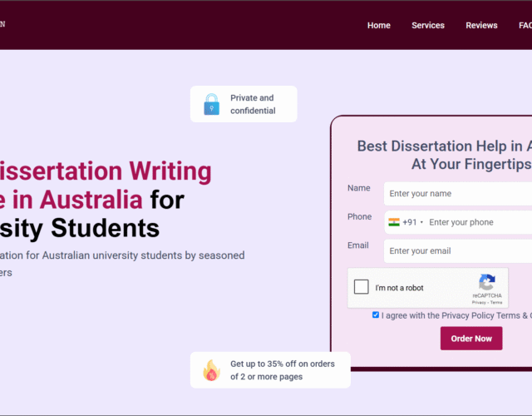The image size is (532, 416).
Task: Click the blue padlock icon
Action: (x=212, y=105)
